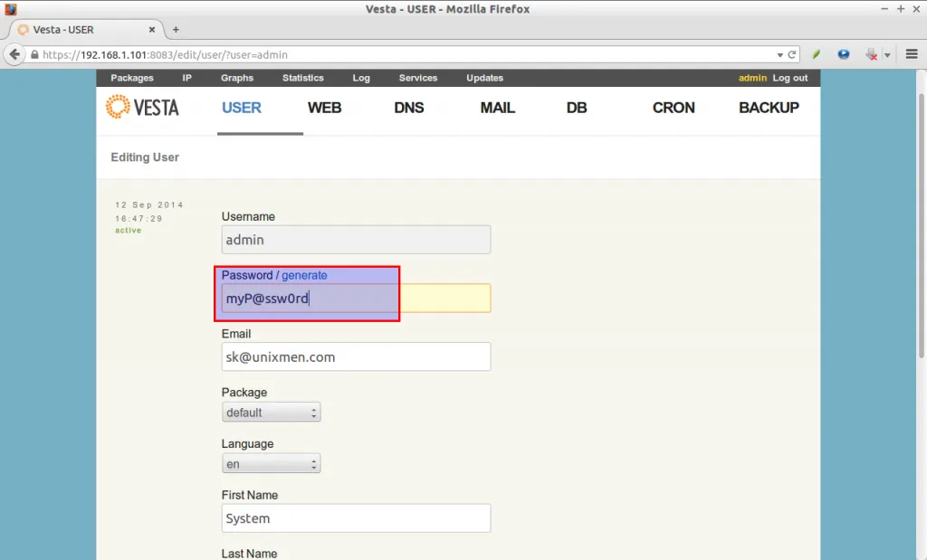Open the Packages menu item
927x560 pixels.
(132, 78)
